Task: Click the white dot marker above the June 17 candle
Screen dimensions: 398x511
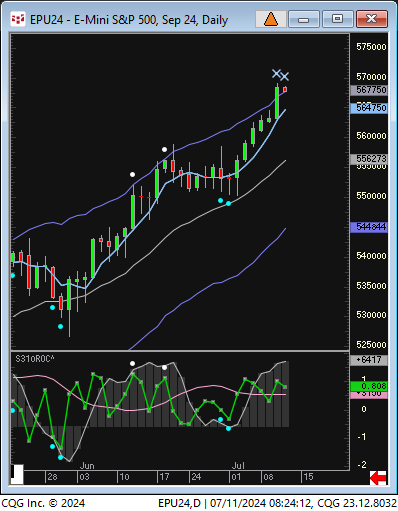Action: pyautogui.click(x=164, y=149)
